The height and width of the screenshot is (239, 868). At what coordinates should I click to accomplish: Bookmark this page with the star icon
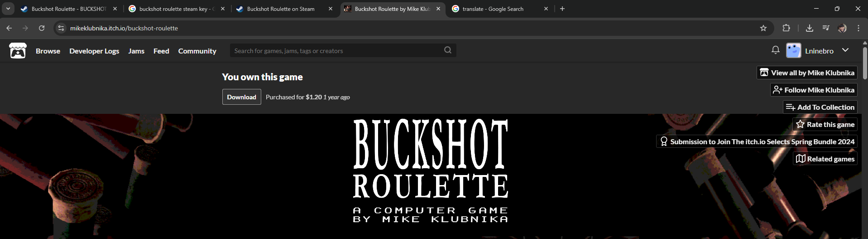[x=763, y=28]
